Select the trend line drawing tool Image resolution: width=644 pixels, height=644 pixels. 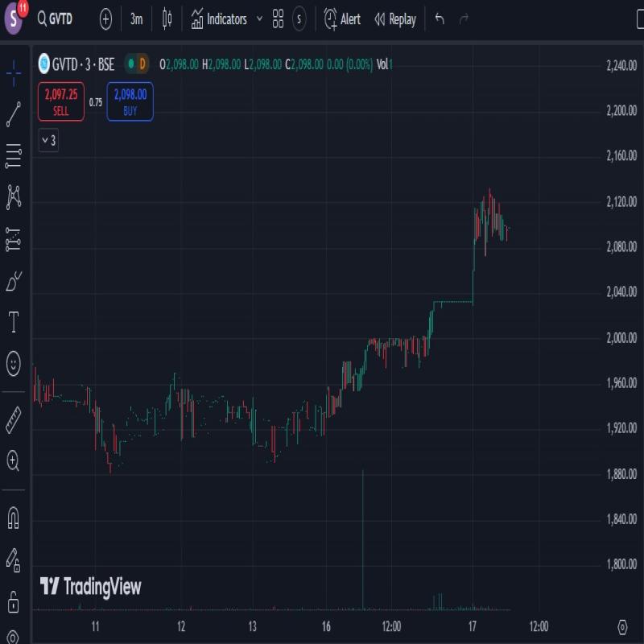(x=14, y=114)
